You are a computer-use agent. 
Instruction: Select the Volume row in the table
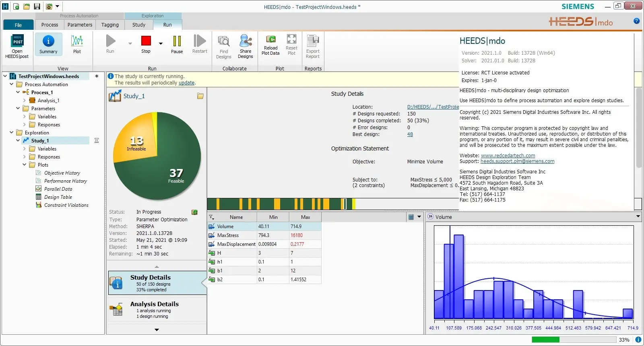pyautogui.click(x=264, y=227)
